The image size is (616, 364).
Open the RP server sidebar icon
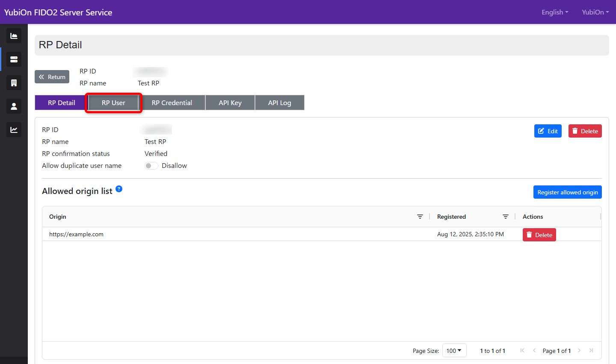[14, 59]
